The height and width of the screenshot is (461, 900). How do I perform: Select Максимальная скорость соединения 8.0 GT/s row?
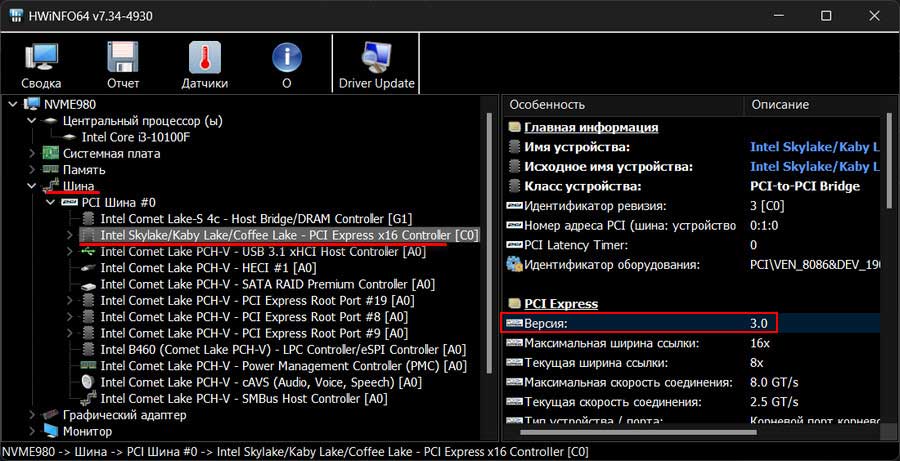691,382
